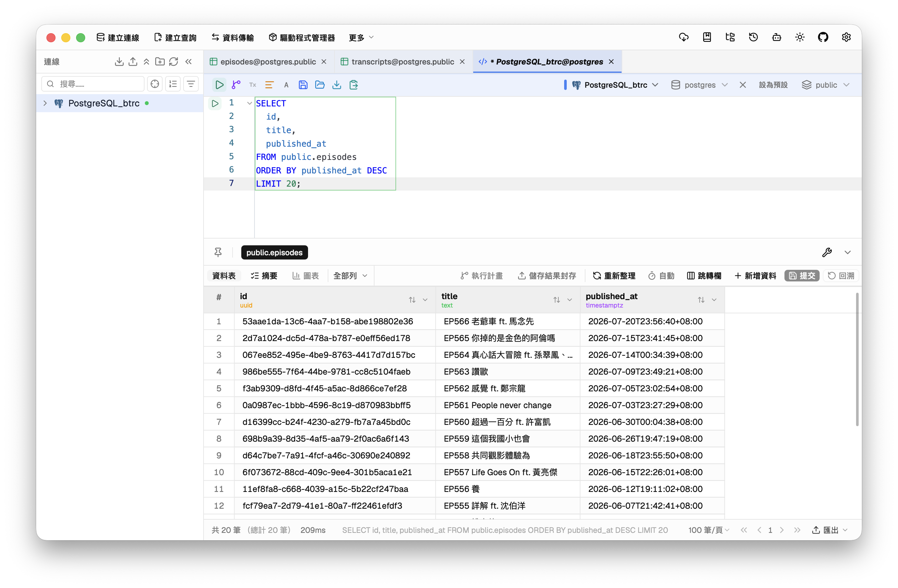Click 新增資料 add row button
The height and width of the screenshot is (588, 898).
point(755,276)
